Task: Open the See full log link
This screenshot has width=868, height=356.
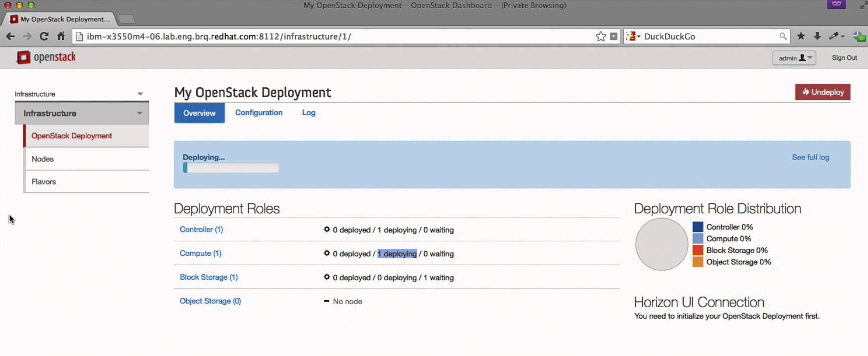Action: (x=810, y=157)
